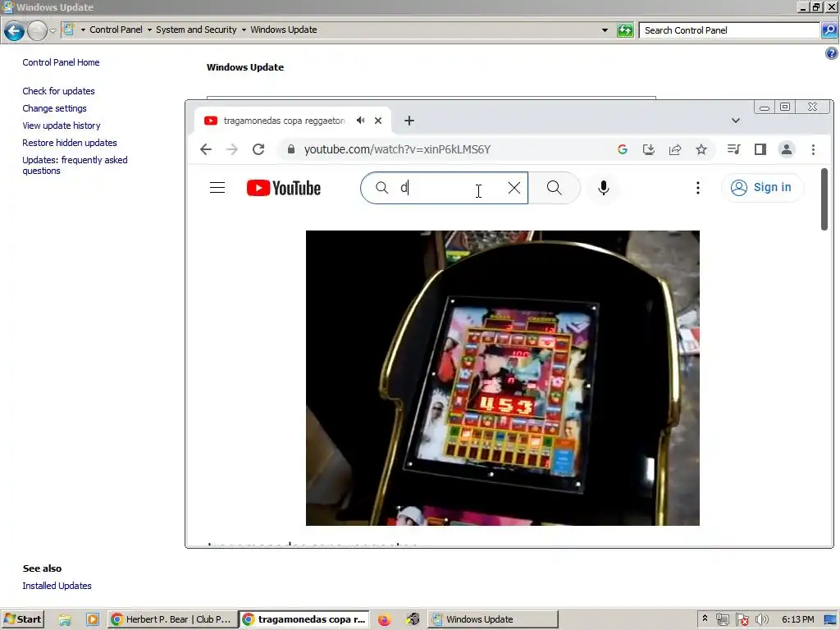
Task: Expand the System and Security breadcrumb arrow
Action: [x=244, y=30]
